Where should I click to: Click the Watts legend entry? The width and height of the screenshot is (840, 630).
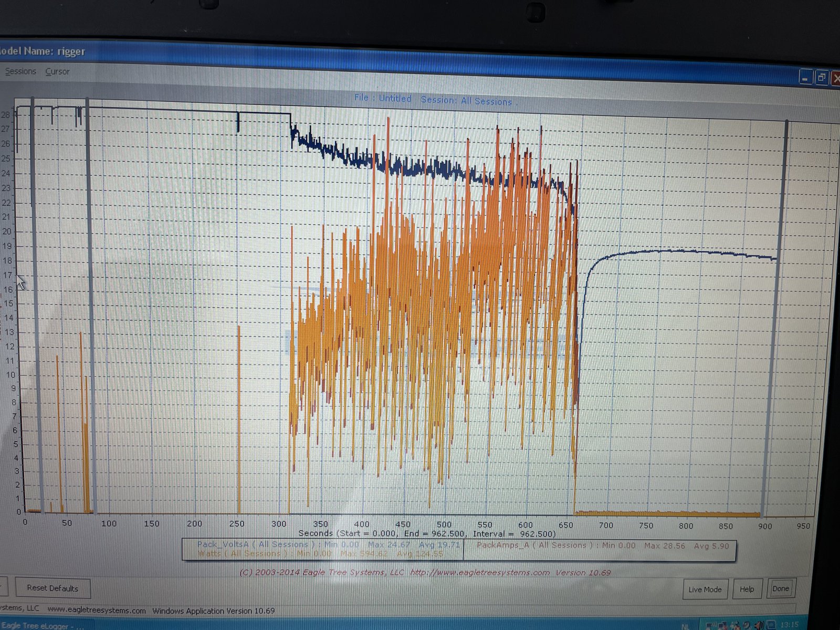pyautogui.click(x=320, y=553)
